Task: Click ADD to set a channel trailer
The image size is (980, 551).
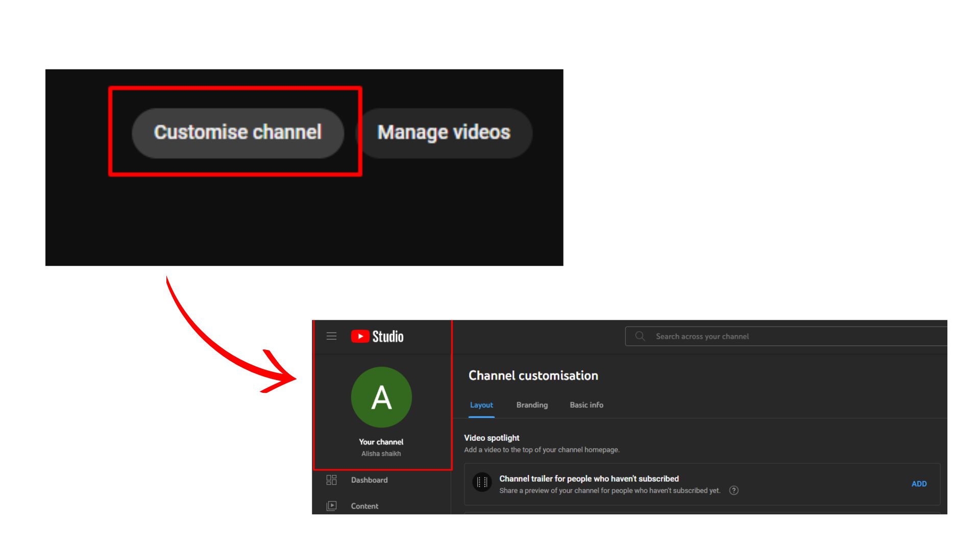Action: coord(919,483)
